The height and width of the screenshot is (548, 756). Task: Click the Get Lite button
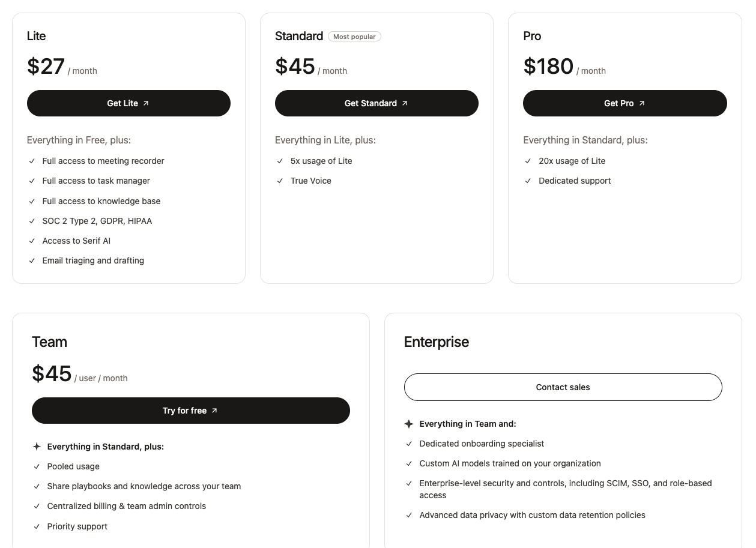pyautogui.click(x=129, y=103)
